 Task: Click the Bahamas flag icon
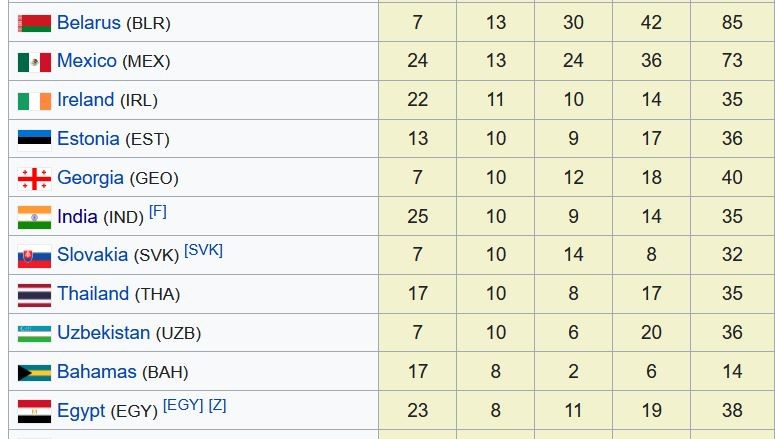[34, 372]
